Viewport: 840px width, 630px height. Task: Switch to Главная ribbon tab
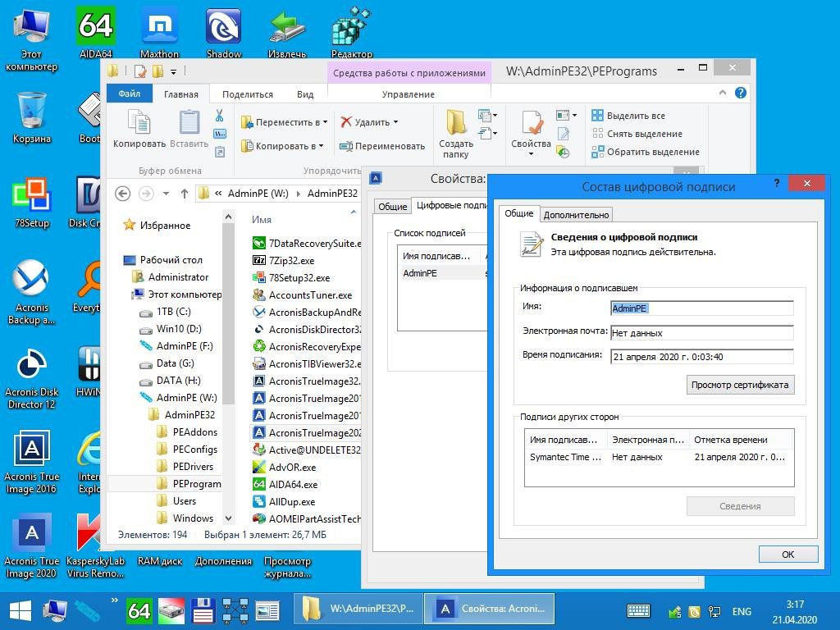pyautogui.click(x=181, y=94)
